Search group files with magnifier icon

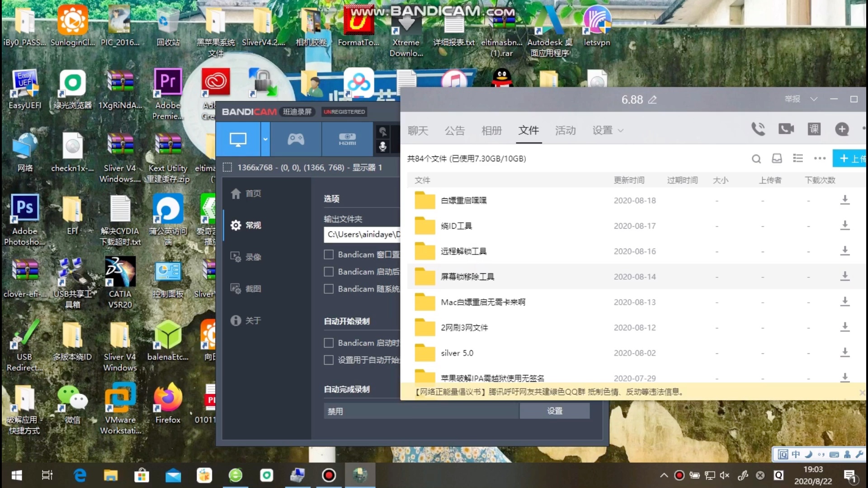tap(756, 159)
